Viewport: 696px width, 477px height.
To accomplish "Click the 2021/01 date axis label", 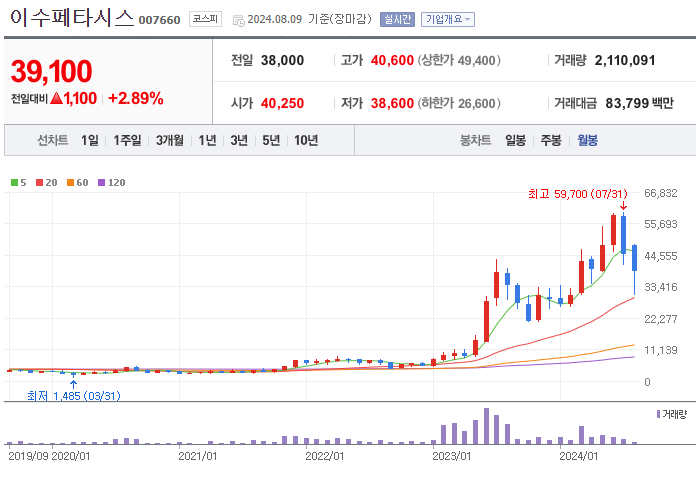I will tap(198, 456).
